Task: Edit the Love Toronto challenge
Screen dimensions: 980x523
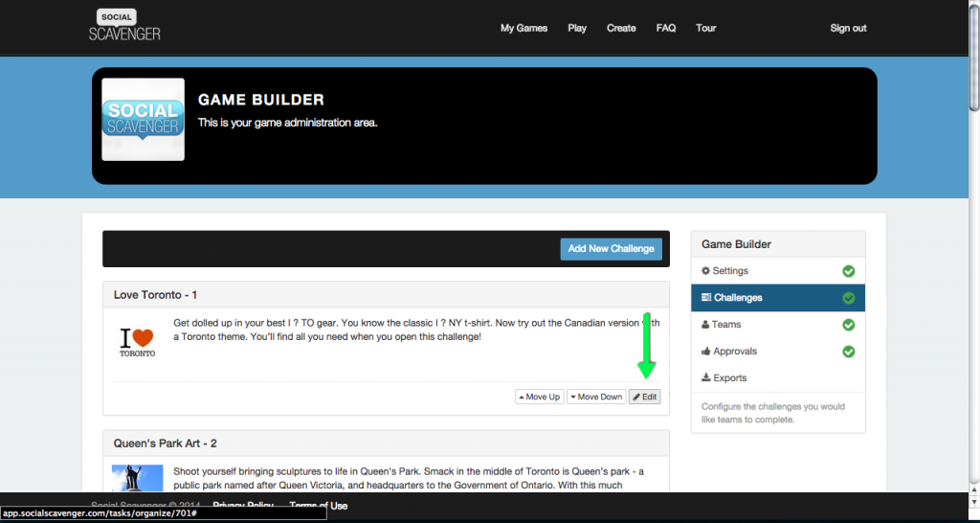Action: pyautogui.click(x=644, y=397)
